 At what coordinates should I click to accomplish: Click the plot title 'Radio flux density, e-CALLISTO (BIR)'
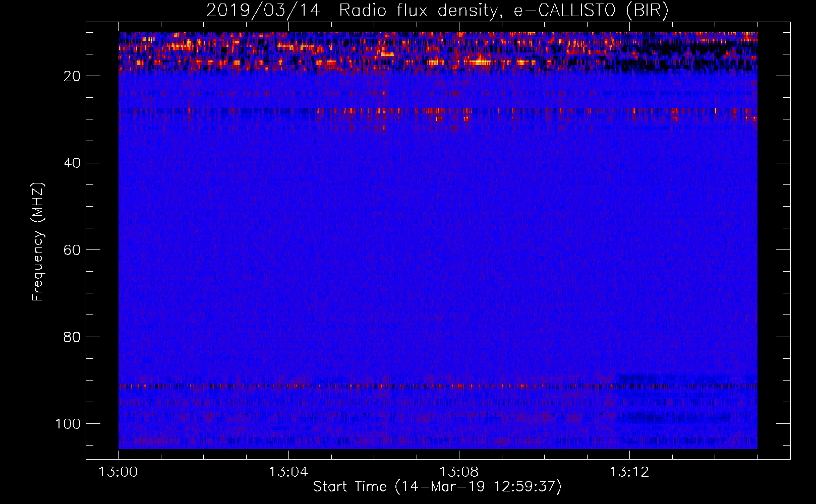coord(504,11)
